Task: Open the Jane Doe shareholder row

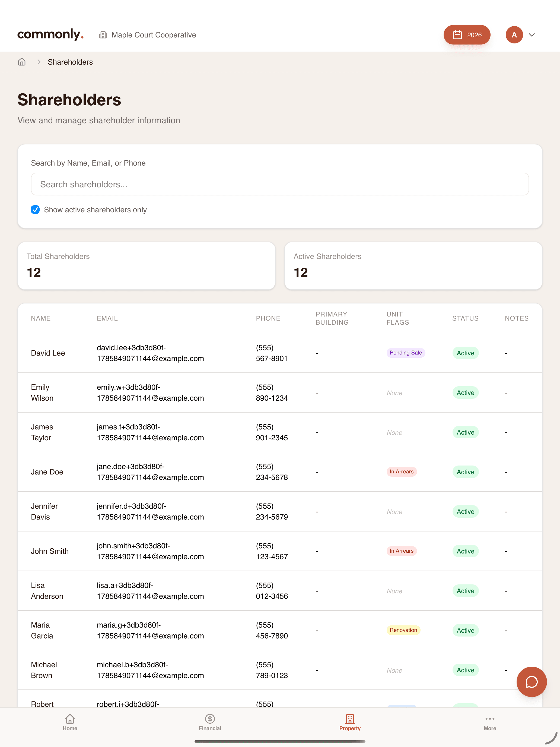Action: pyautogui.click(x=280, y=472)
